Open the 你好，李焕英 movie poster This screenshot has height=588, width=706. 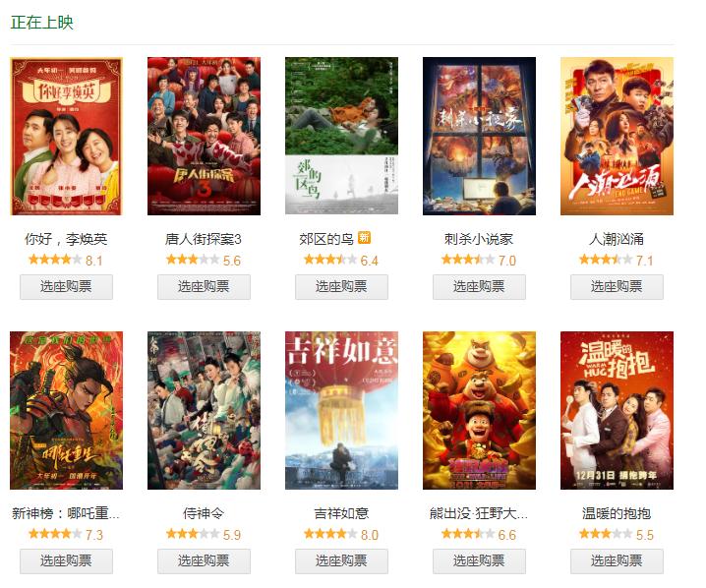(66, 136)
